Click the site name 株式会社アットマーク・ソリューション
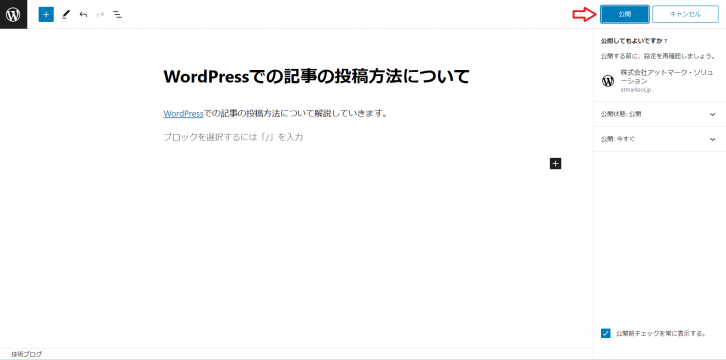 tap(667, 76)
